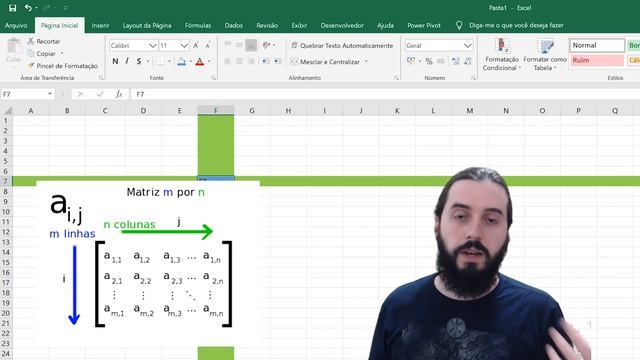Apply the 000 thousands separator style
Screen dimensions: 640x360
click(441, 61)
